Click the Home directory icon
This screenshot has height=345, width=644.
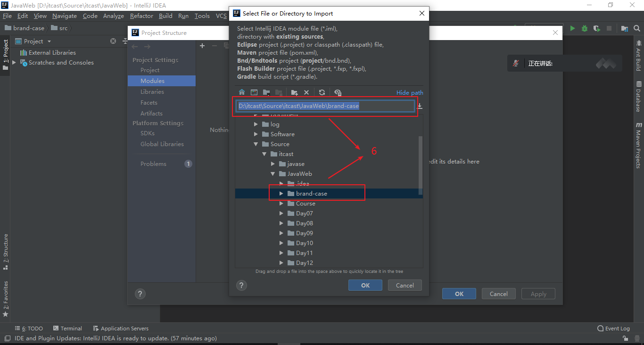tap(242, 92)
